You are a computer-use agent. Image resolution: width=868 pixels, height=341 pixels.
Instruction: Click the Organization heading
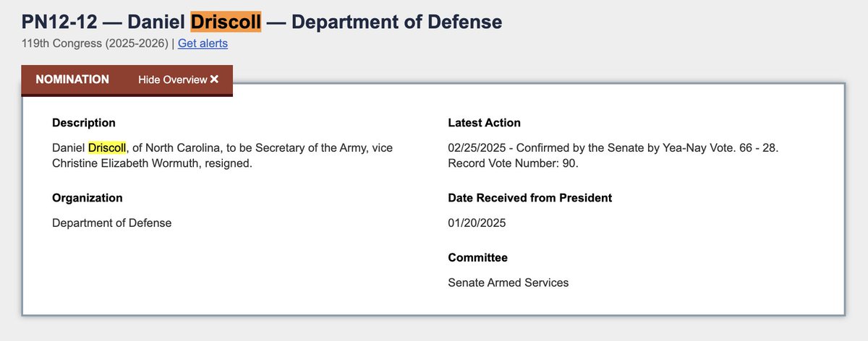87,198
